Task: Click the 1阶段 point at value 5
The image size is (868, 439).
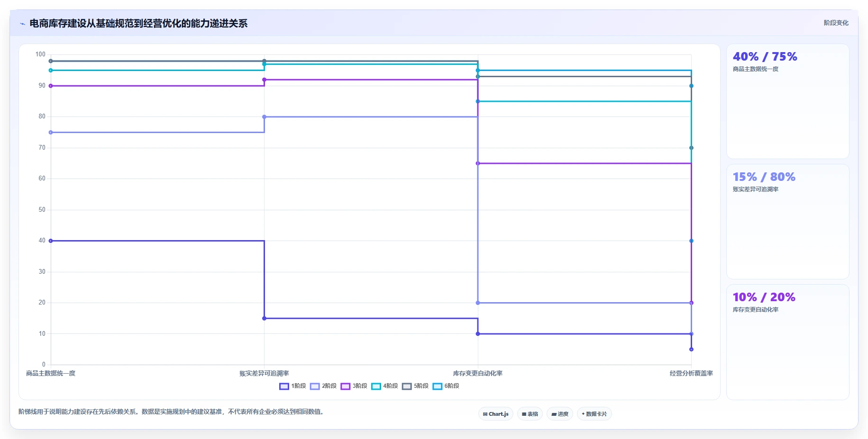Action: 691,349
